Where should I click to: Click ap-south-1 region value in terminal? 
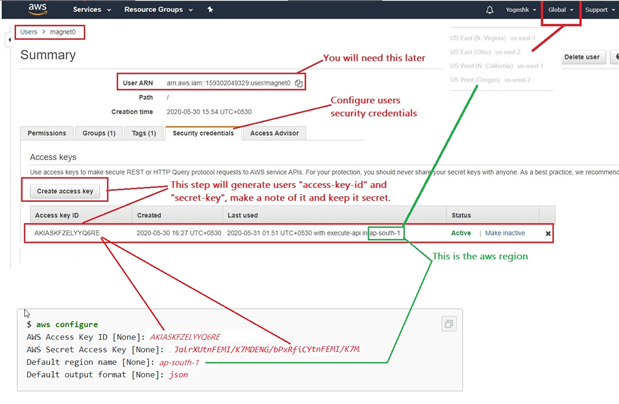(x=179, y=362)
